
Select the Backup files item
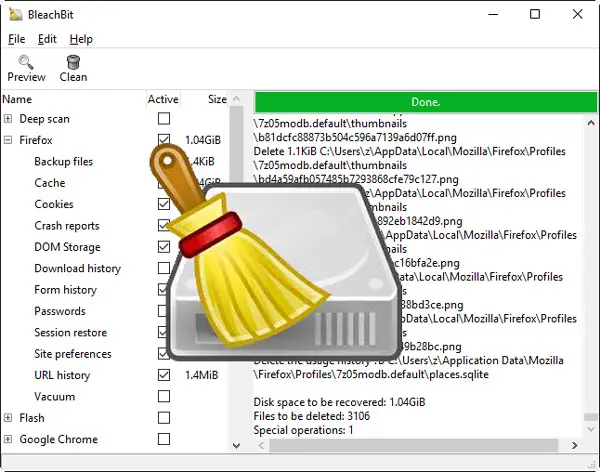coord(64,162)
